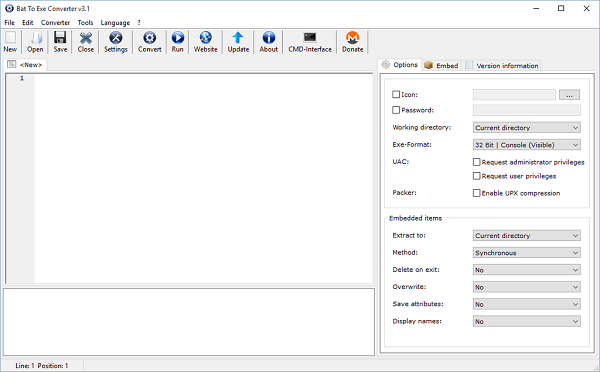Viewport: 600px width, 372px height.
Task: Click the Embedded items group label
Action: coord(416,218)
